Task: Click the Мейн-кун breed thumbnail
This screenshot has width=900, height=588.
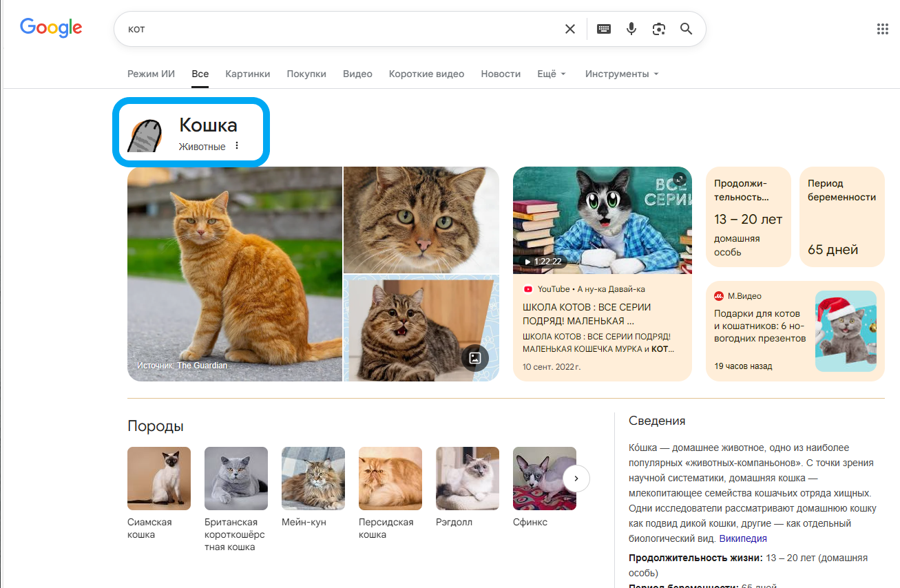Action: coord(313,478)
